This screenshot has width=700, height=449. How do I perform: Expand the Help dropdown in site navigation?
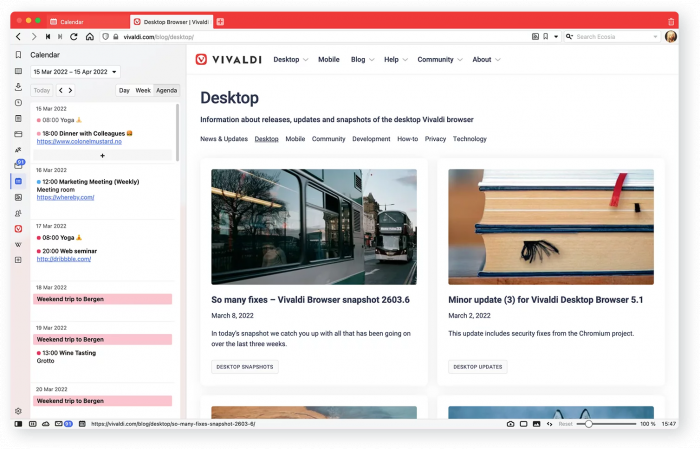[394, 60]
